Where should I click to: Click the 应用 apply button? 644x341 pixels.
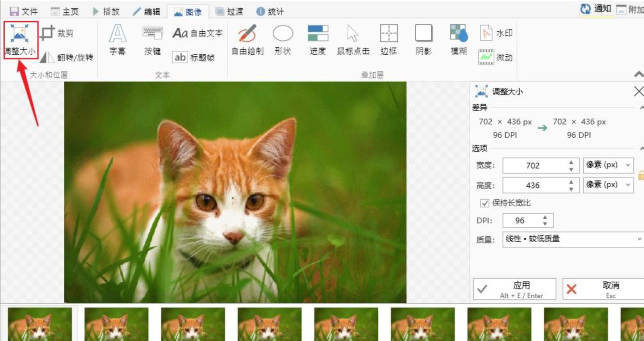(515, 289)
